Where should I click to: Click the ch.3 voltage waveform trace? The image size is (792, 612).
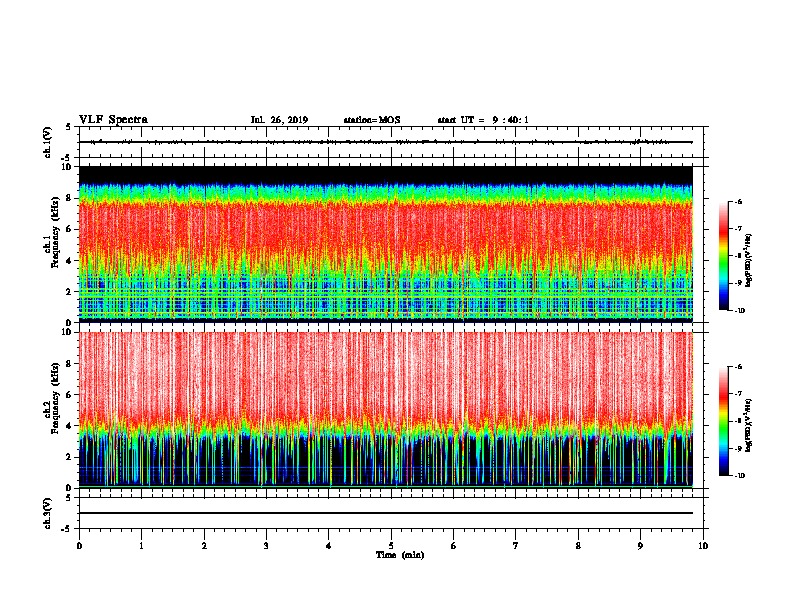pyautogui.click(x=386, y=513)
